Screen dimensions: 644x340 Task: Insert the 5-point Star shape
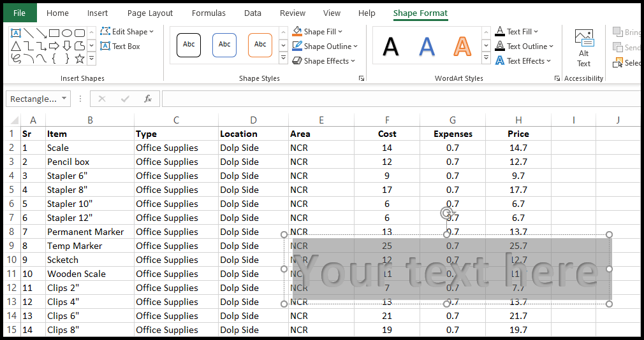(x=80, y=59)
